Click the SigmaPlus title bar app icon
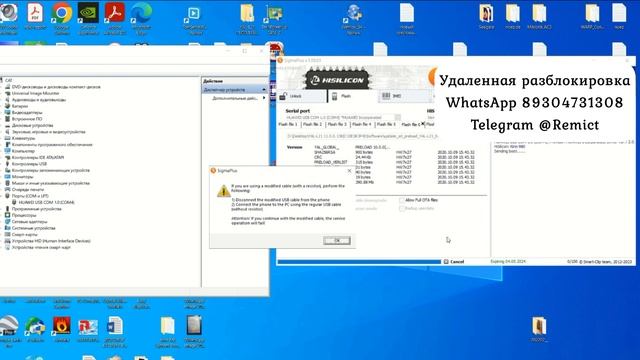Screen dimensions: 640x360 pos(280,60)
